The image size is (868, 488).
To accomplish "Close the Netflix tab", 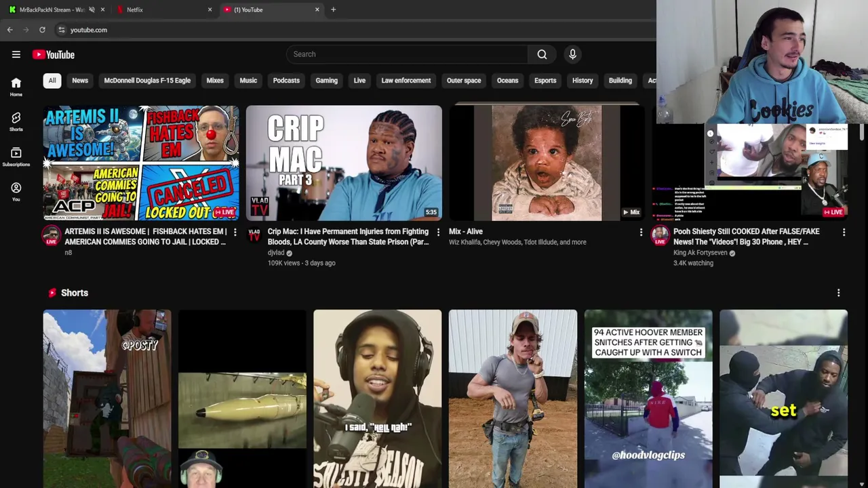I will click(210, 9).
